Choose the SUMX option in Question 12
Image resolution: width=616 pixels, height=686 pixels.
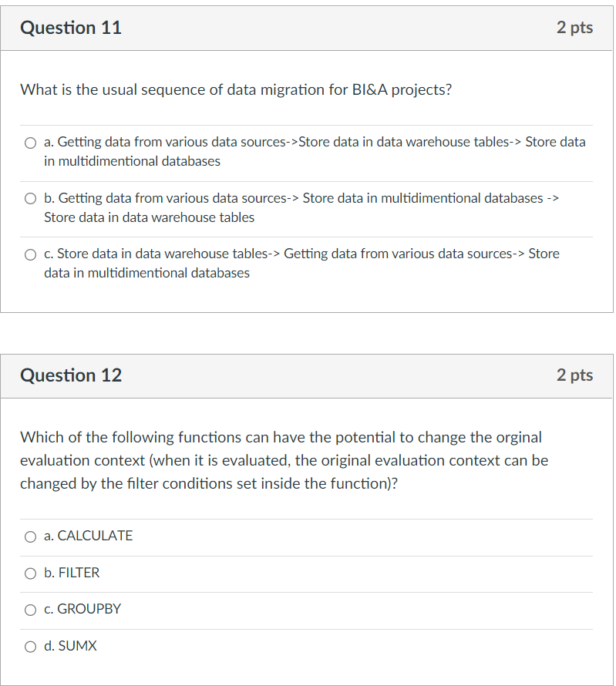click(x=29, y=646)
